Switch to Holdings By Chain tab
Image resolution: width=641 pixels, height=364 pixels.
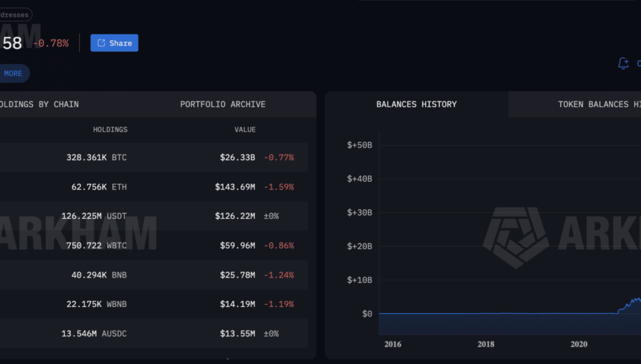(x=40, y=104)
